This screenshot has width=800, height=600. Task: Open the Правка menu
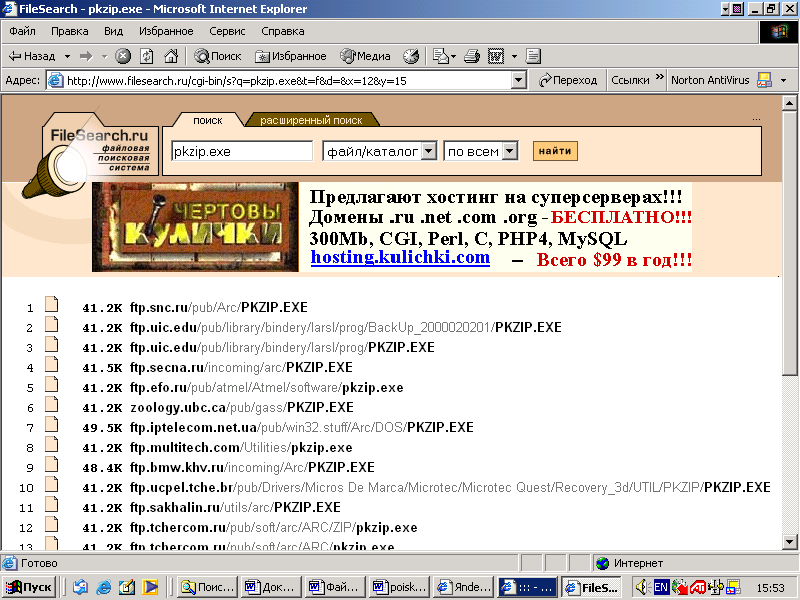point(69,31)
